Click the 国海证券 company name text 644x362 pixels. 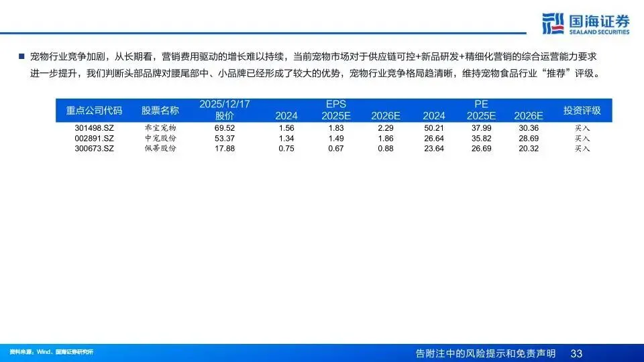(599, 21)
